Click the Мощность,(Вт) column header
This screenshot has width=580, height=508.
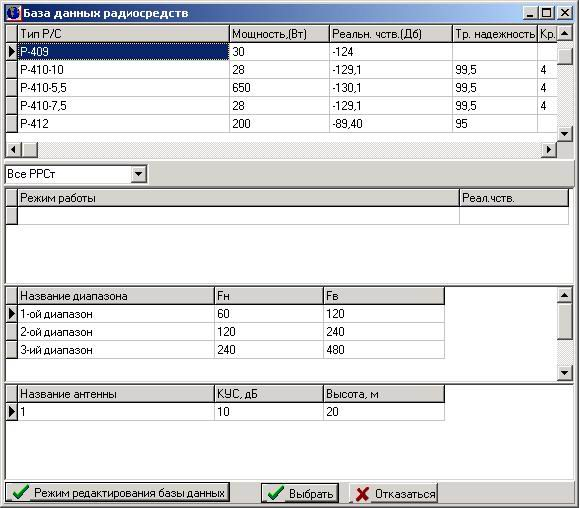tap(279, 34)
